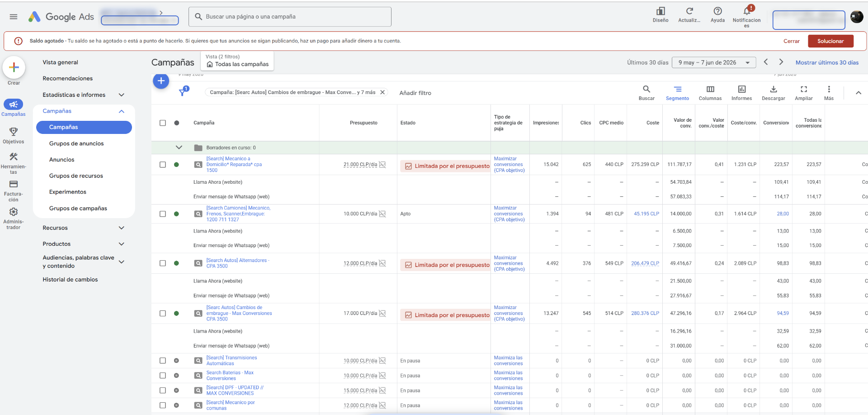868x415 pixels.
Task: Open the date range dropdown
Action: coord(714,62)
